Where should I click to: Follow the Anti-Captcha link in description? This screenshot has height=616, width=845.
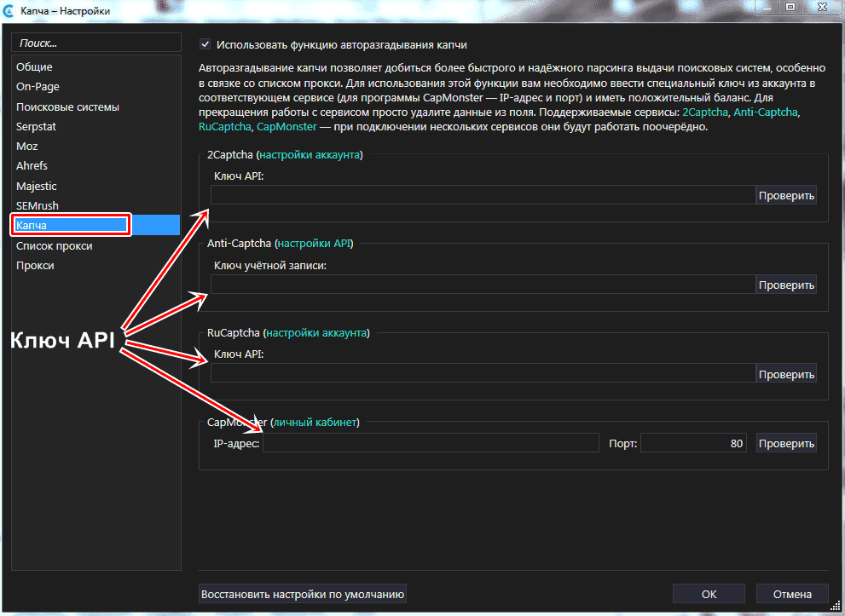[767, 113]
